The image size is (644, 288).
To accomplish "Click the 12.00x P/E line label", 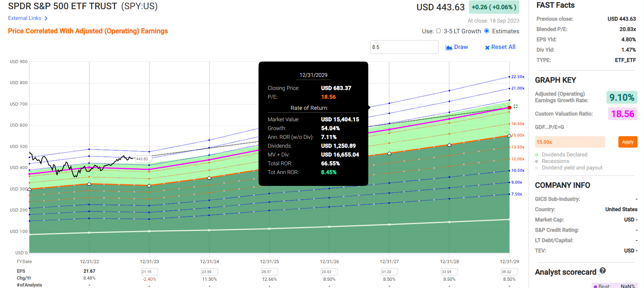I will coord(518,159).
